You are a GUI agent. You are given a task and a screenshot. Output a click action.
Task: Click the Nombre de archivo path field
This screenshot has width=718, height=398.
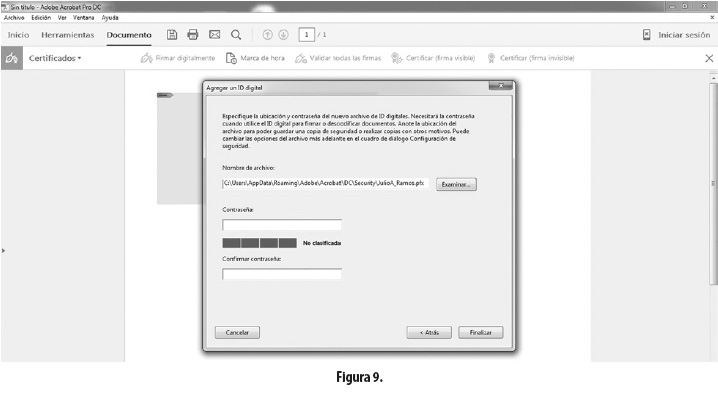326,183
